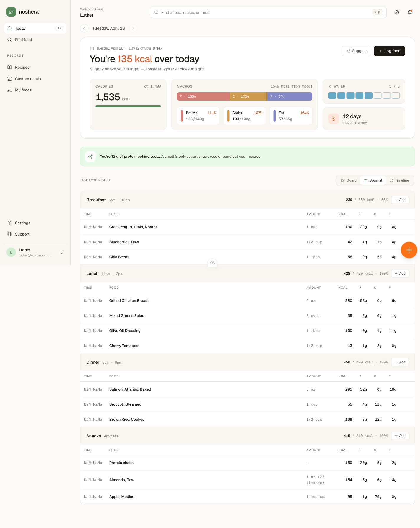The height and width of the screenshot is (528, 420).
Task: Click the Breakfast section header
Action: (x=248, y=200)
